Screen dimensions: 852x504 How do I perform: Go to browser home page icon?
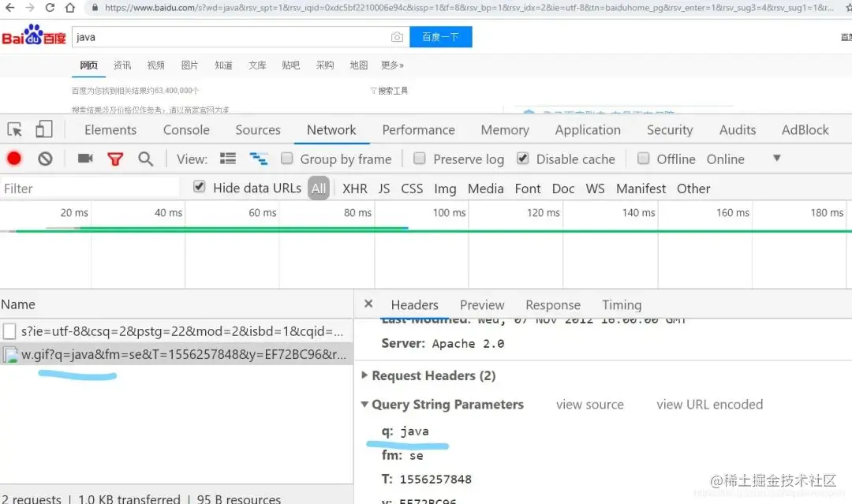pyautogui.click(x=69, y=8)
